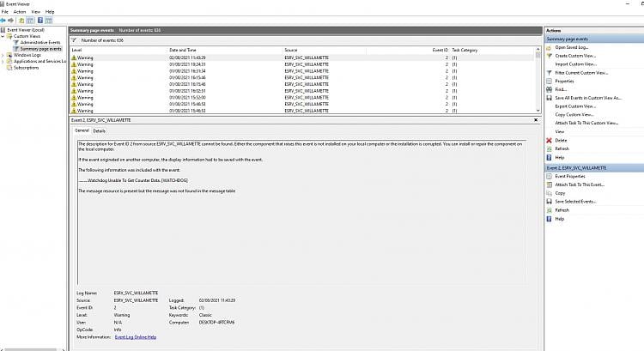Select the event dated 01/08/2021 16:02:51
This screenshot has height=351, width=644.
(303, 91)
